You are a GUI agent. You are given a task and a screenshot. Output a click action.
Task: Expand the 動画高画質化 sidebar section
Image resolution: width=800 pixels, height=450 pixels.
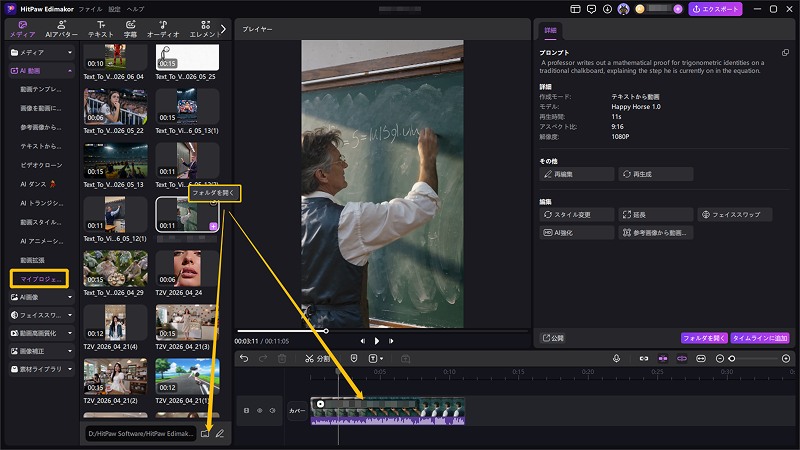point(42,333)
